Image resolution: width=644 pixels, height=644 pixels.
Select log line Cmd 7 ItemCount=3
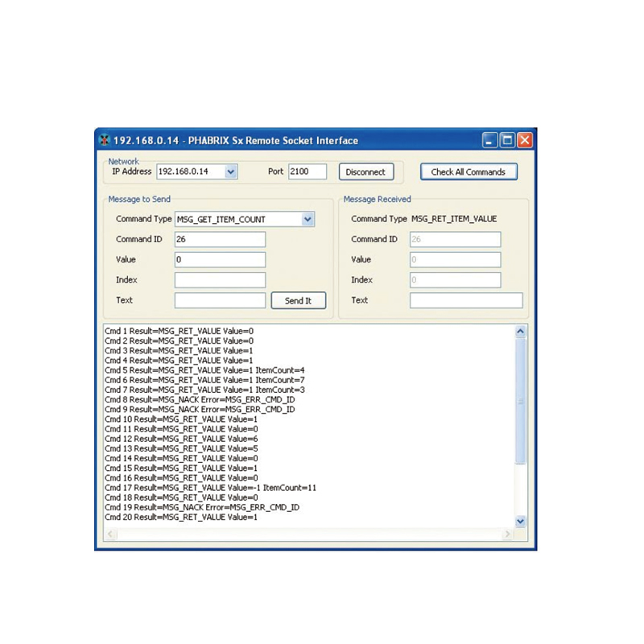point(204,390)
